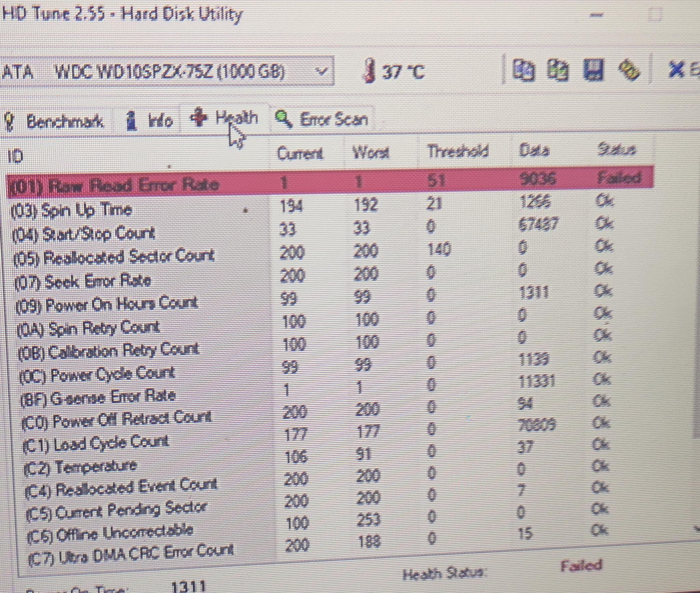The width and height of the screenshot is (700, 593).
Task: Click the Health tab red cross icon
Action: click(x=199, y=118)
